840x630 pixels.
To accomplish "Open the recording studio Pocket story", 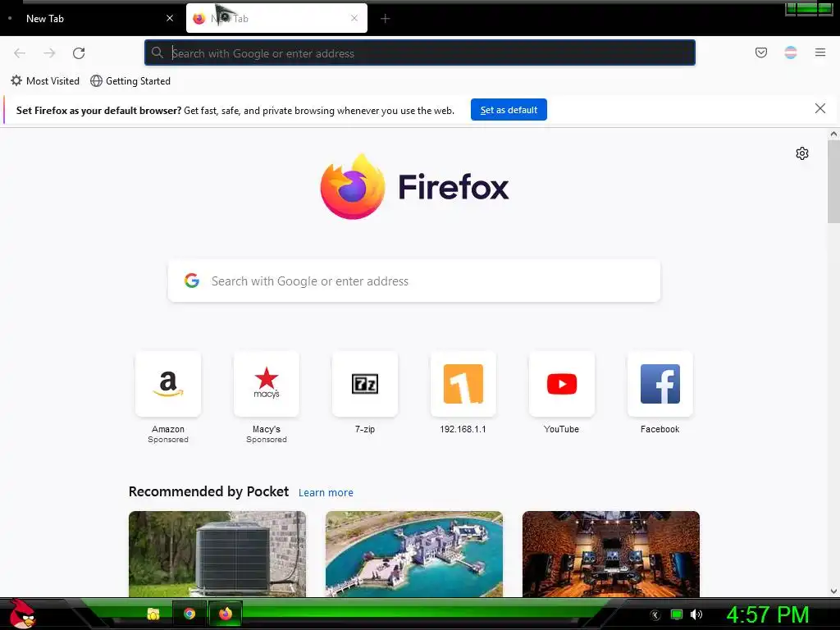I will click(x=610, y=554).
